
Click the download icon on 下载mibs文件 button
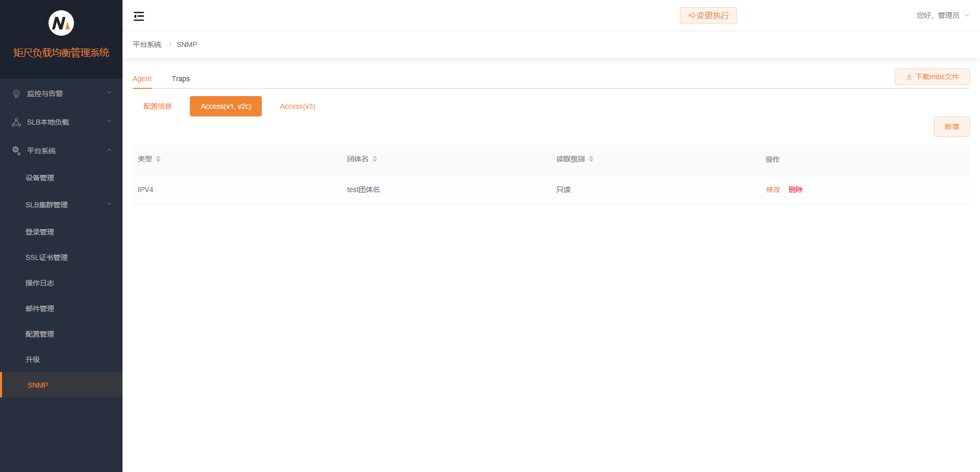click(x=909, y=76)
